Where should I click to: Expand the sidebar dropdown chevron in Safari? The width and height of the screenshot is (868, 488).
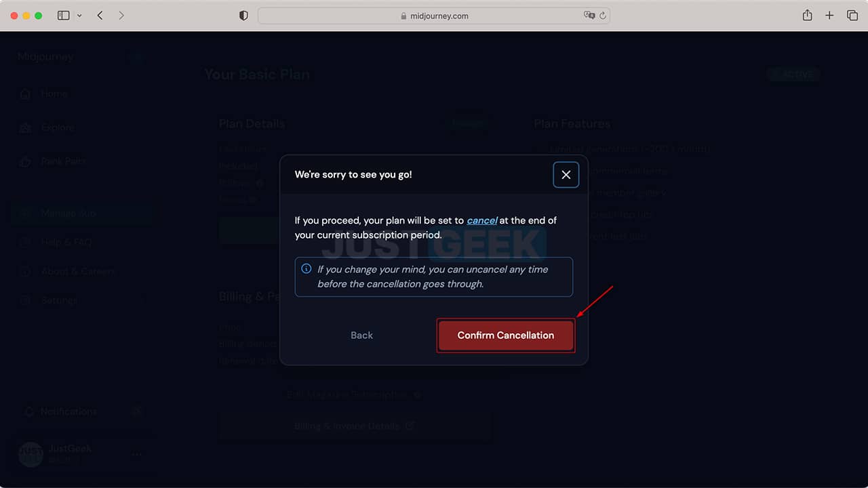79,15
